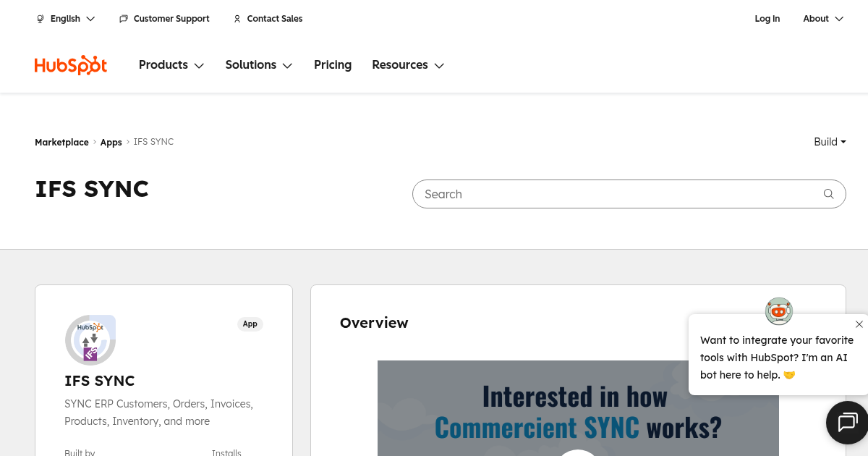
Task: Go to Apps breadcrumb
Action: click(x=111, y=143)
